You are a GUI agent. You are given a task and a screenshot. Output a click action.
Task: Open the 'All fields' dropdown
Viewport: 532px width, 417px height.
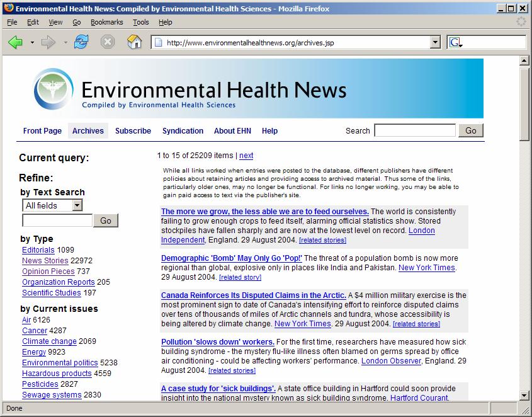[52, 205]
